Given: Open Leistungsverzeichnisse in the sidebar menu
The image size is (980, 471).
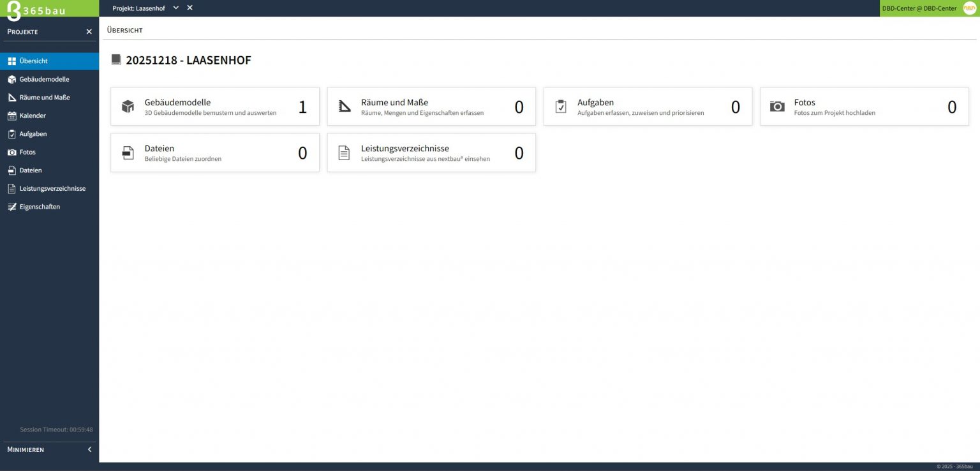Looking at the screenshot, I should [52, 189].
